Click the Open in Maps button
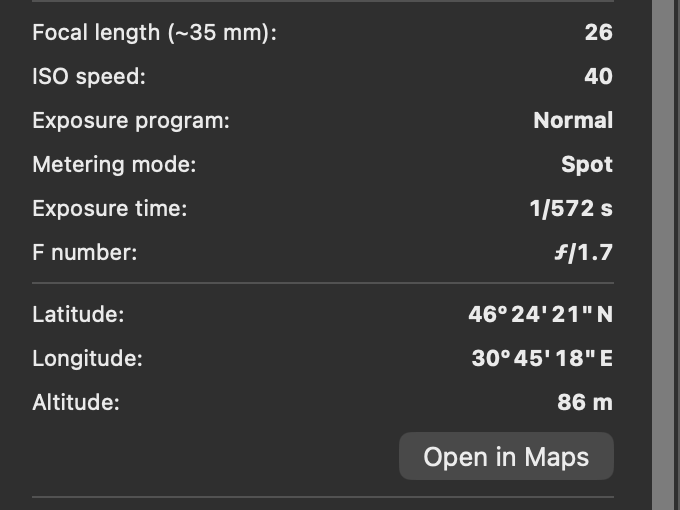680x510 pixels. point(506,457)
